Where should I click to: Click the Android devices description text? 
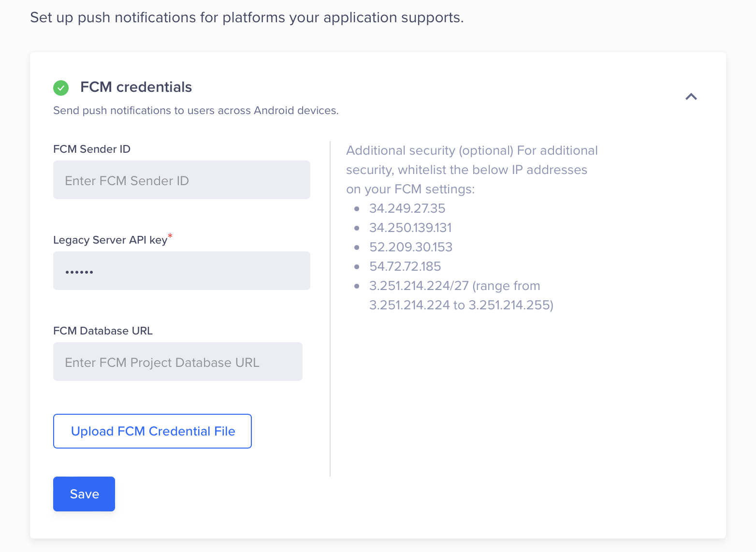tap(196, 110)
